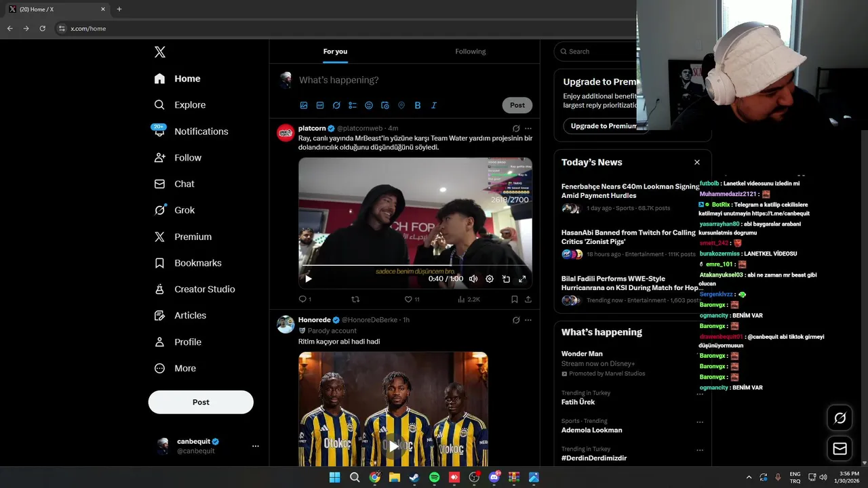The height and width of the screenshot is (488, 868).
Task: Open video settings gear on platcorn video
Action: (x=490, y=279)
